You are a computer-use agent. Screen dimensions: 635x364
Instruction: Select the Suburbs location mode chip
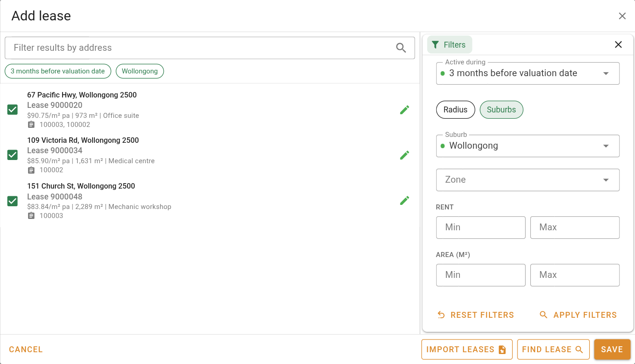coord(501,110)
